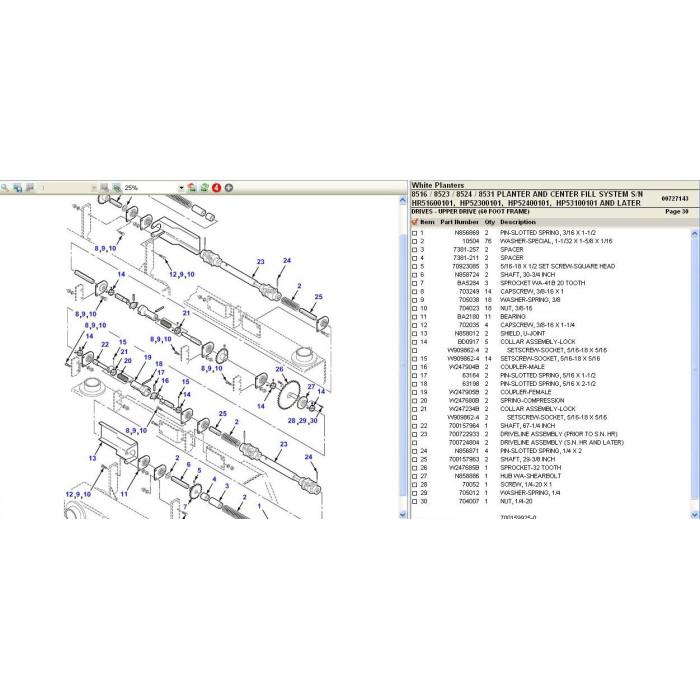Click the zoom out icon beside 25%
The width and height of the screenshot is (700, 700).
pyautogui.click(x=104, y=188)
